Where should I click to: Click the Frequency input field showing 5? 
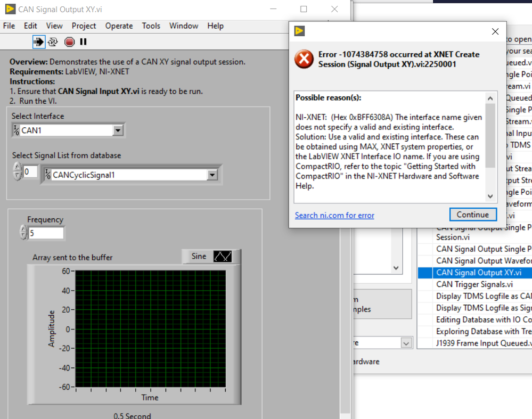(x=46, y=233)
